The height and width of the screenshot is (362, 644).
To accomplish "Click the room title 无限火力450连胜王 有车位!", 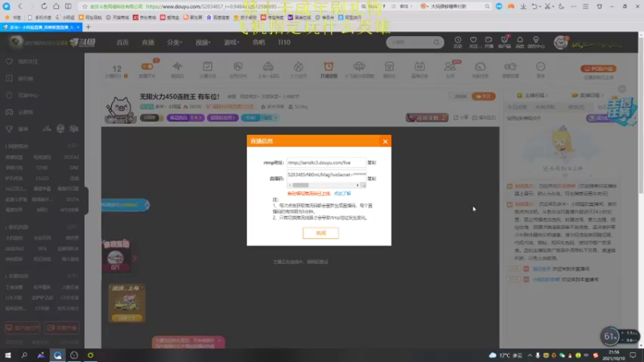I will click(180, 97).
